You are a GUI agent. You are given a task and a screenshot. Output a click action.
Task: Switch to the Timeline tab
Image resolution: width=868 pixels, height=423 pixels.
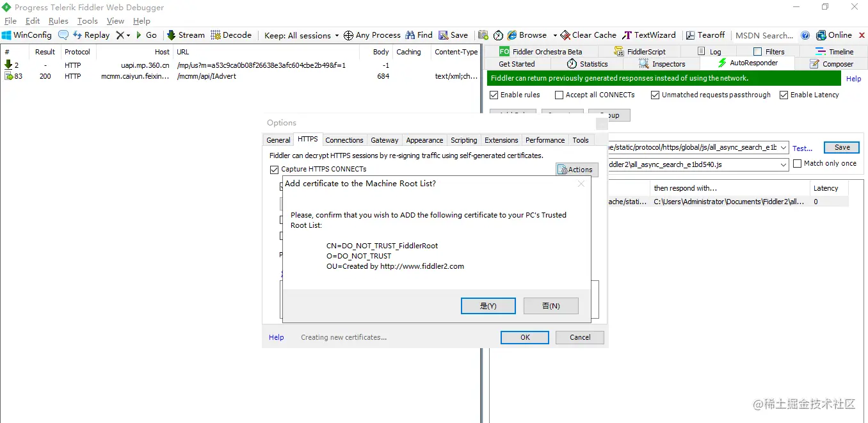point(835,52)
